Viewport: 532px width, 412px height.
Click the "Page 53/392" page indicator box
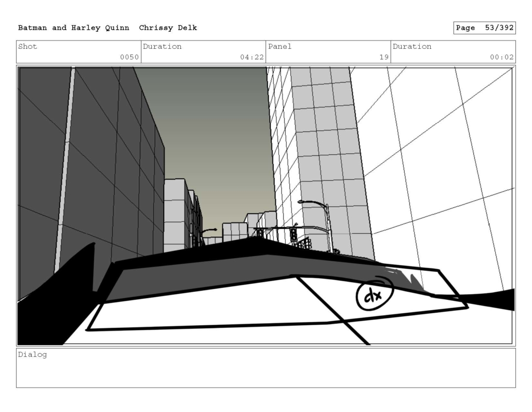(x=485, y=28)
